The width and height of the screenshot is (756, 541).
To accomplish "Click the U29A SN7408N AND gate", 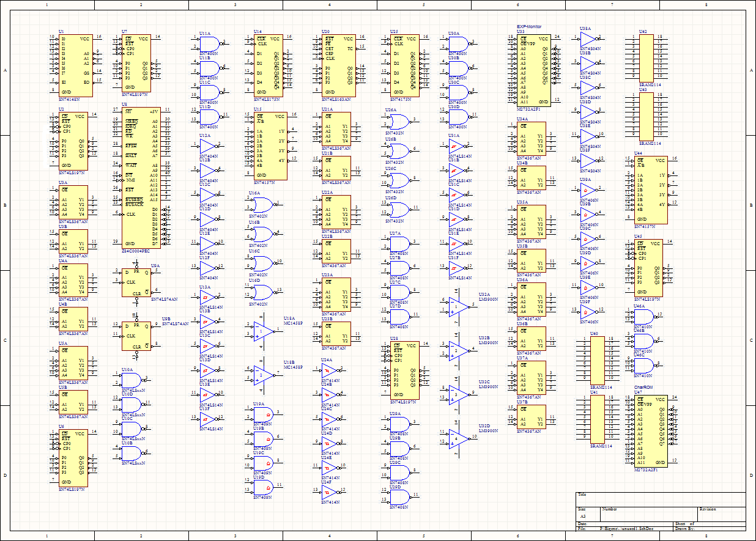I will [400, 424].
